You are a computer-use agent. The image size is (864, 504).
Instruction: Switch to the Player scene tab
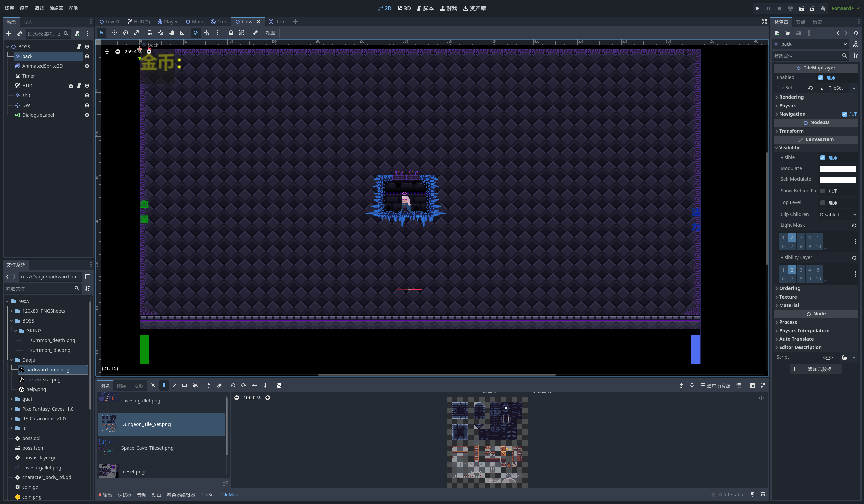point(168,22)
